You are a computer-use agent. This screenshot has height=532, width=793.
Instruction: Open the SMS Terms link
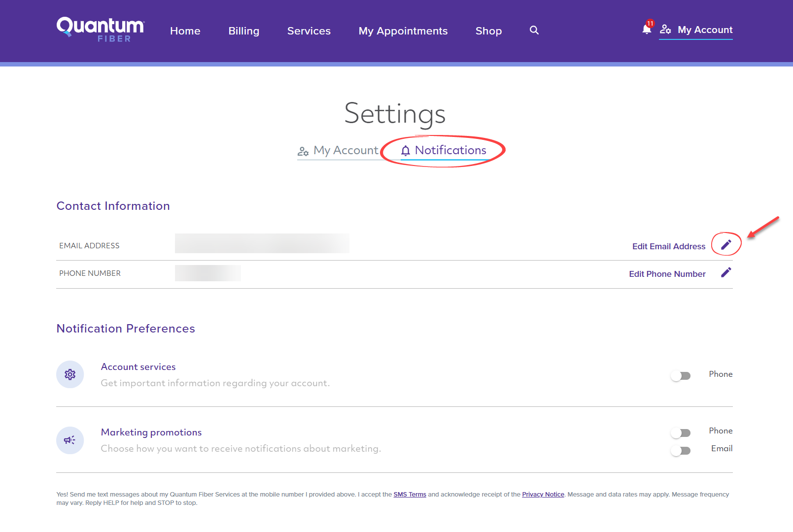(x=410, y=494)
